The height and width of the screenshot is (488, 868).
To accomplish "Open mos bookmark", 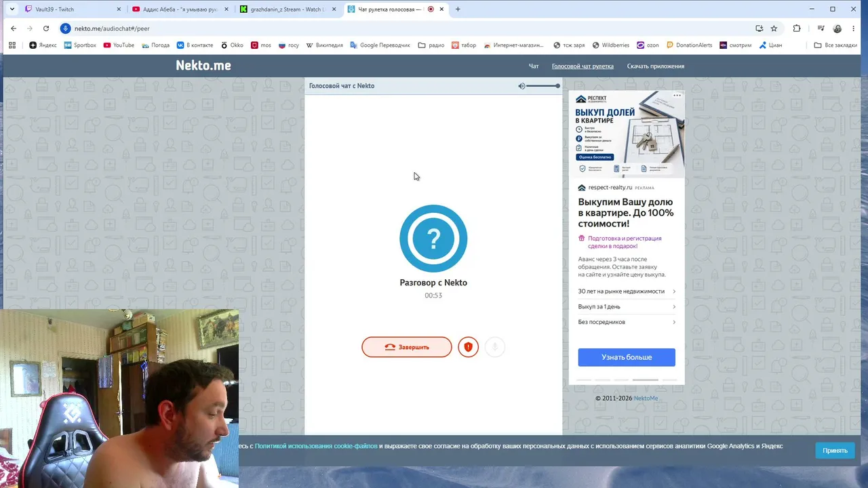I will pos(261,45).
